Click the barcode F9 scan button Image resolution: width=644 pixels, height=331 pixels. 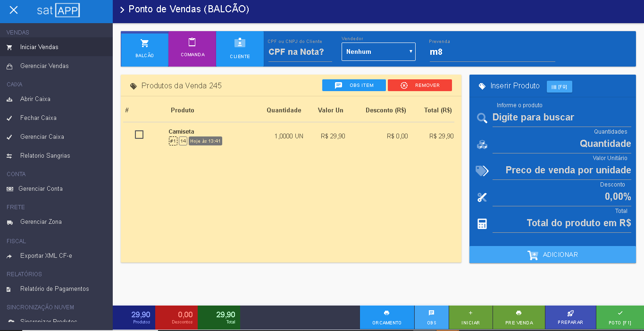[559, 87]
